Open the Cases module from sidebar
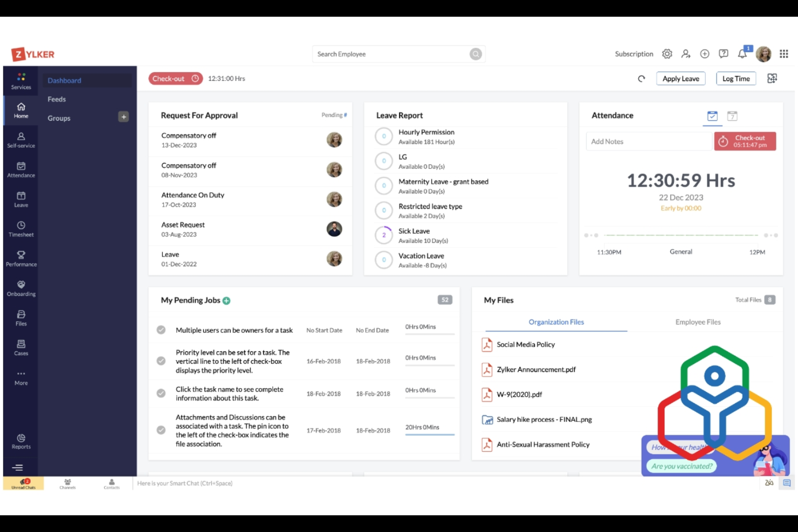The height and width of the screenshot is (532, 798). point(20,348)
